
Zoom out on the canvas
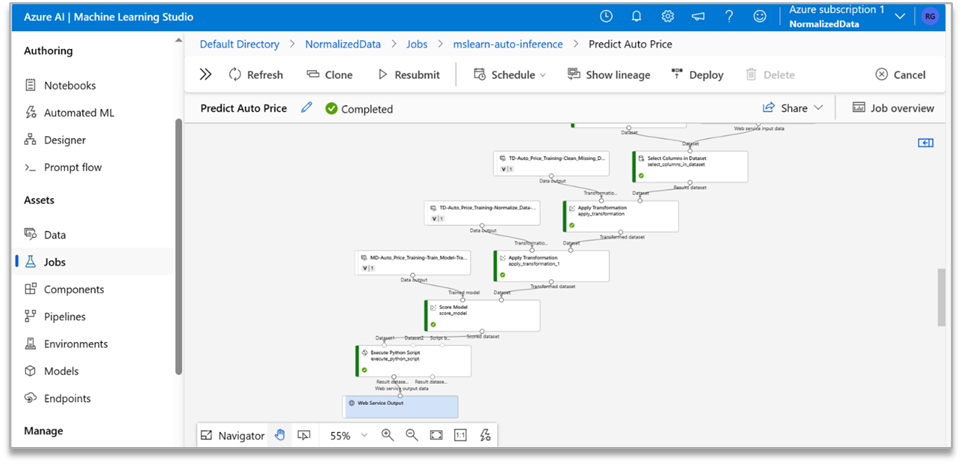pyautogui.click(x=412, y=435)
